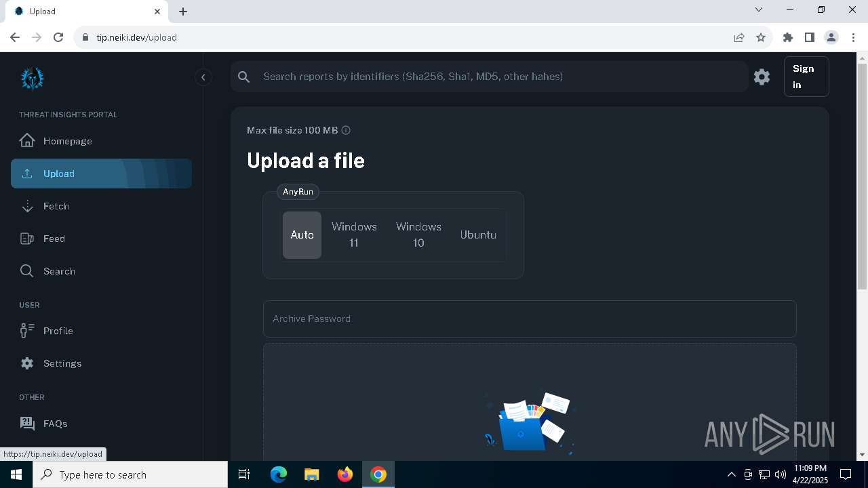
Task: Click the Neiki logo in sidebar
Action: tap(32, 79)
